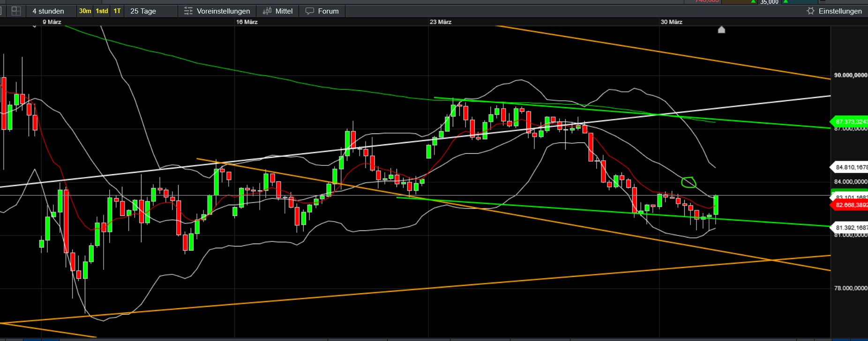
Task: Select the 9 März date label
Action: pos(52,22)
